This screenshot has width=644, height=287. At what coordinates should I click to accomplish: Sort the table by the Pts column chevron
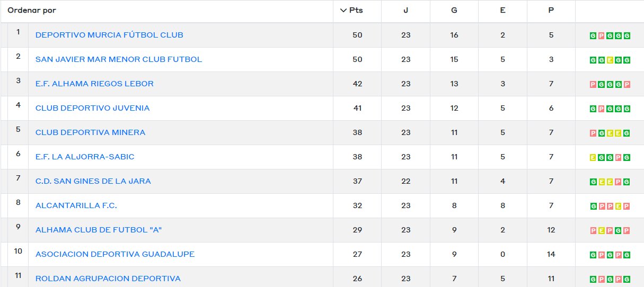[x=342, y=11]
